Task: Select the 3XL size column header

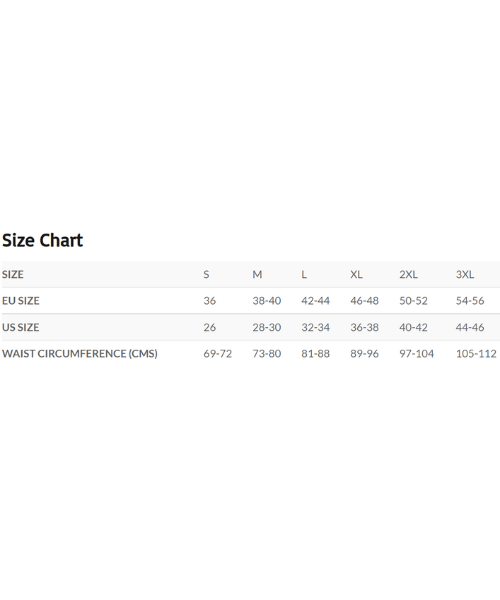Action: 465,274
